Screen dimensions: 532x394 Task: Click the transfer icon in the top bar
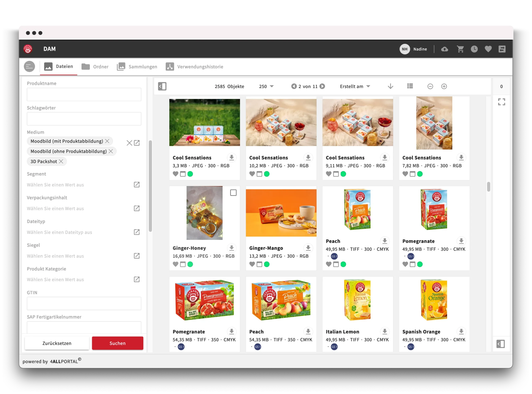[502, 49]
